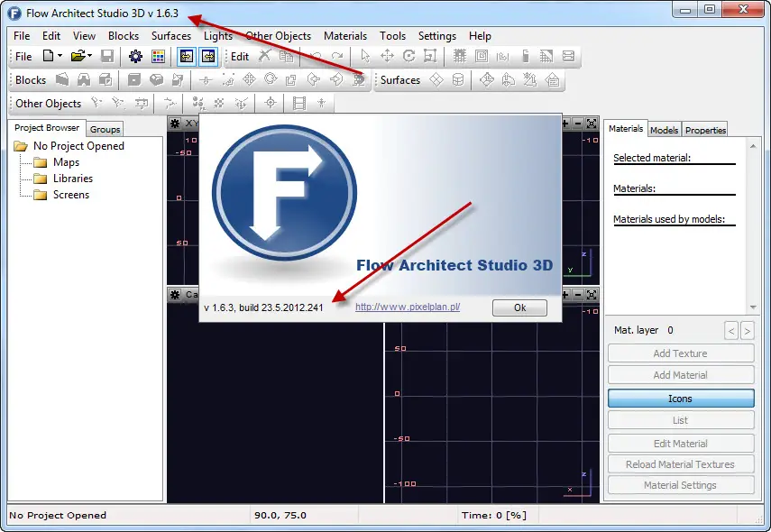Click the arch block icon in Blocks toolbar
Viewport: 771px width, 532px height.
pos(84,79)
